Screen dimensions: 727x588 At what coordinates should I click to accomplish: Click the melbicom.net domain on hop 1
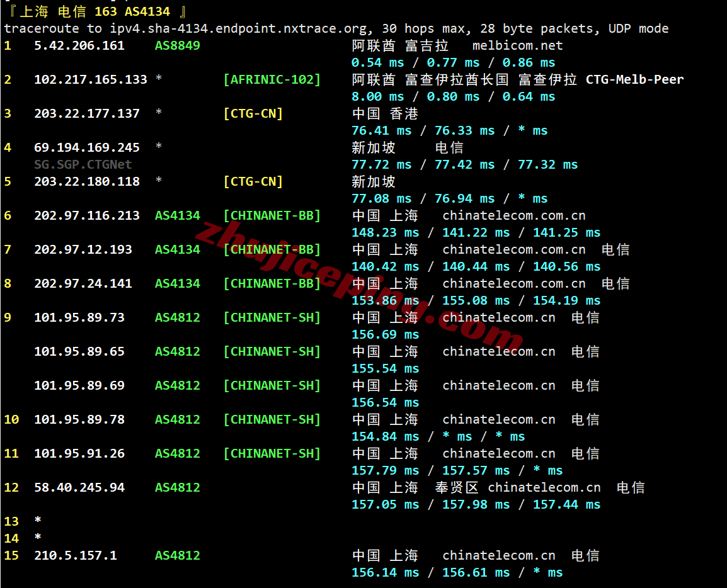click(517, 45)
